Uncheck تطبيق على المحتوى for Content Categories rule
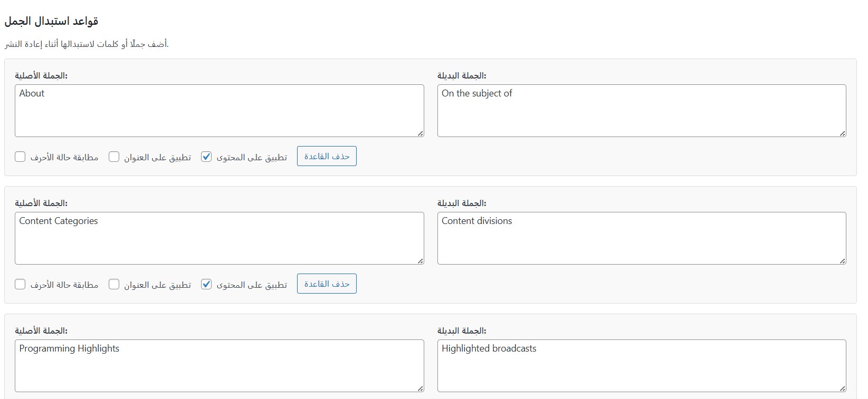 (206, 284)
